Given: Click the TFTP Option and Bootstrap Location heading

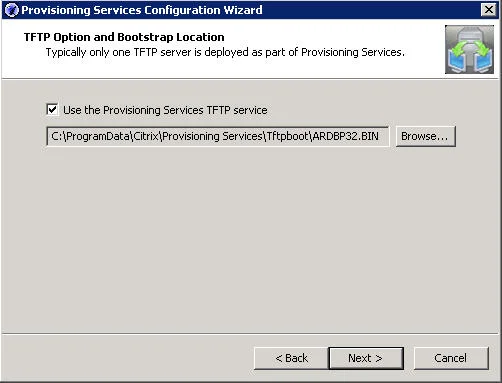Looking at the screenshot, I should [x=124, y=37].
